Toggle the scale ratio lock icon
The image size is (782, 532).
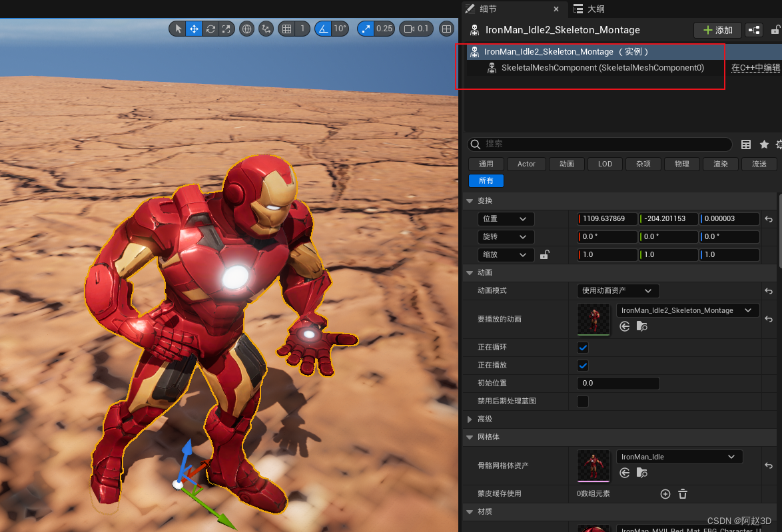(x=545, y=255)
